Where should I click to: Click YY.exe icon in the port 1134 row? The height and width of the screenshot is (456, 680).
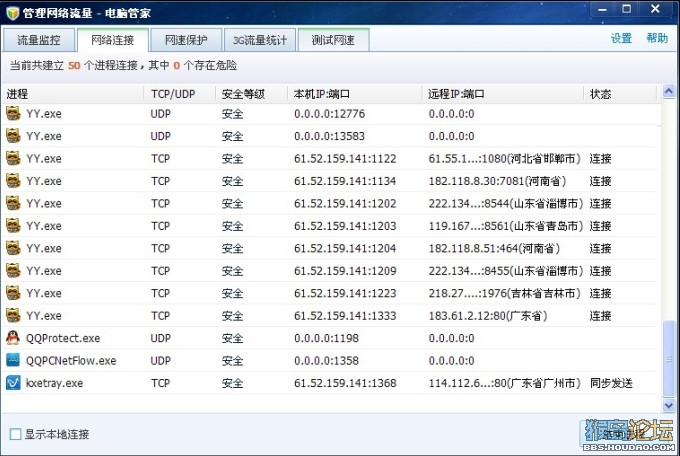(13, 181)
